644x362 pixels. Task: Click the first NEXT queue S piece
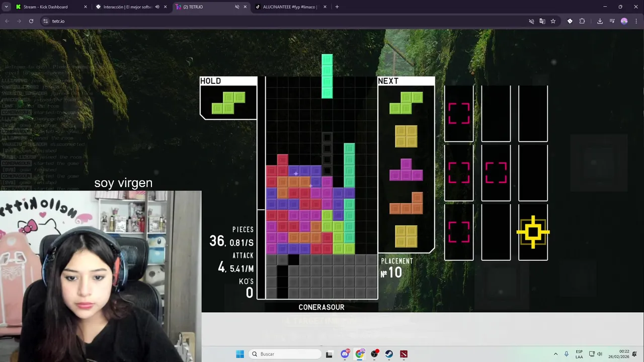click(x=406, y=103)
